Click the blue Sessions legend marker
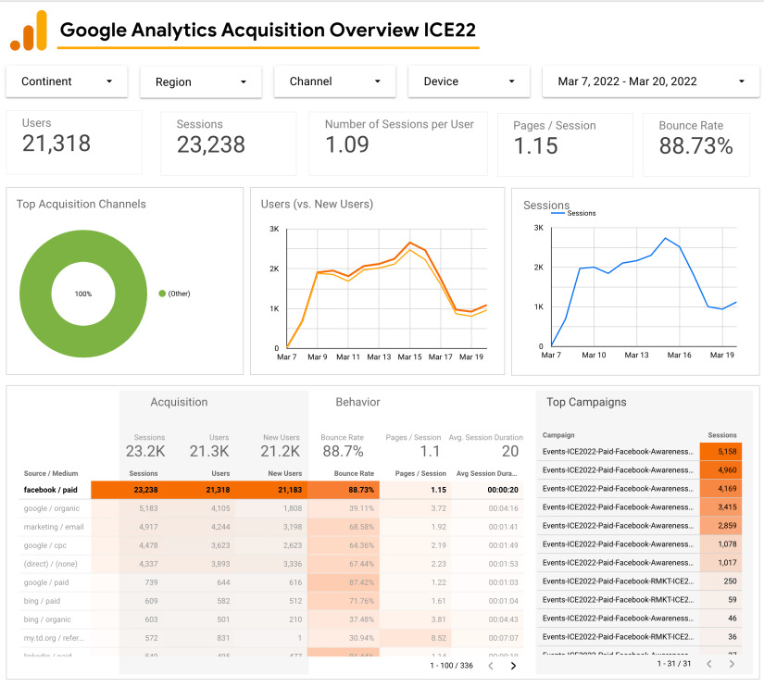This screenshot has height=700, width=764. tap(557, 214)
